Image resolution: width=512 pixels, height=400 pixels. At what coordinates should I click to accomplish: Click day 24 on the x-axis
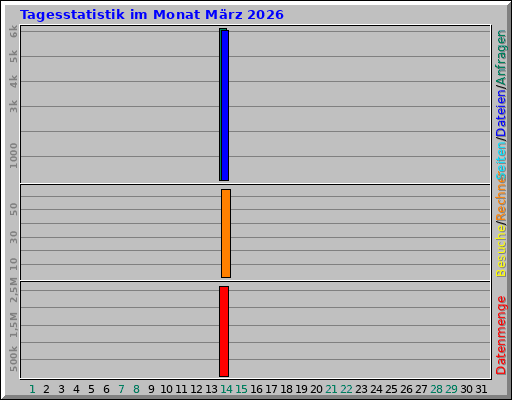(x=376, y=389)
